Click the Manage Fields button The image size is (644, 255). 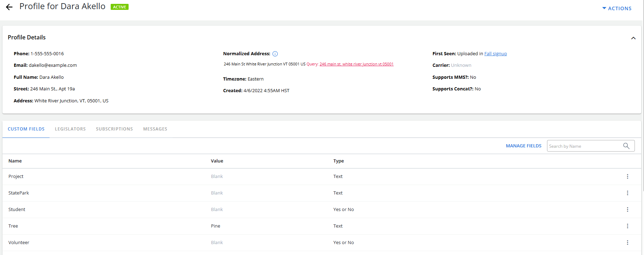pos(523,146)
